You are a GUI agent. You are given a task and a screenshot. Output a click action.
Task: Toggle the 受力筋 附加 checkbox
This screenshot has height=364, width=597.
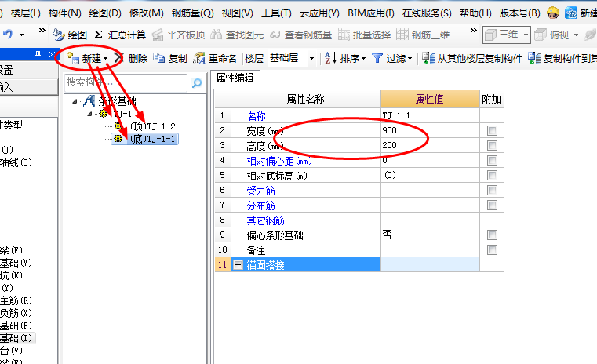(492, 190)
